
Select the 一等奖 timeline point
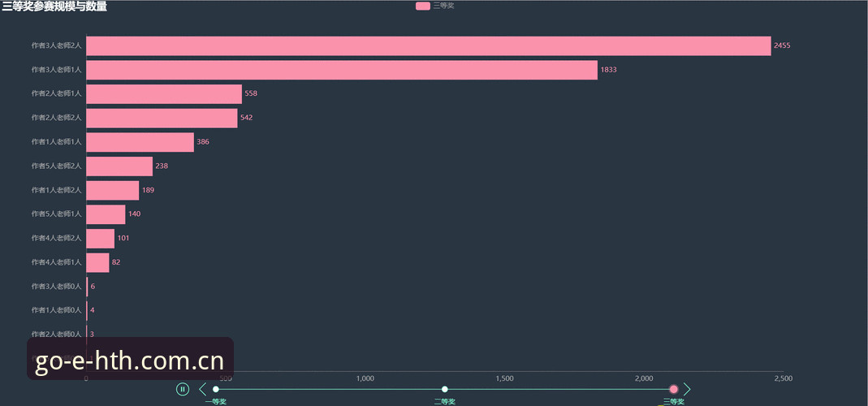(215, 390)
